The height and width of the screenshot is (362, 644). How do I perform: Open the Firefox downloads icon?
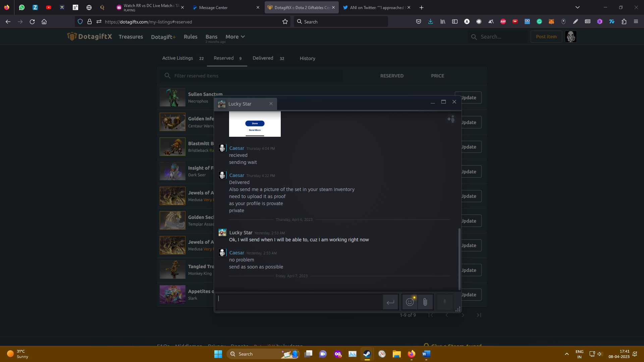[x=430, y=21]
